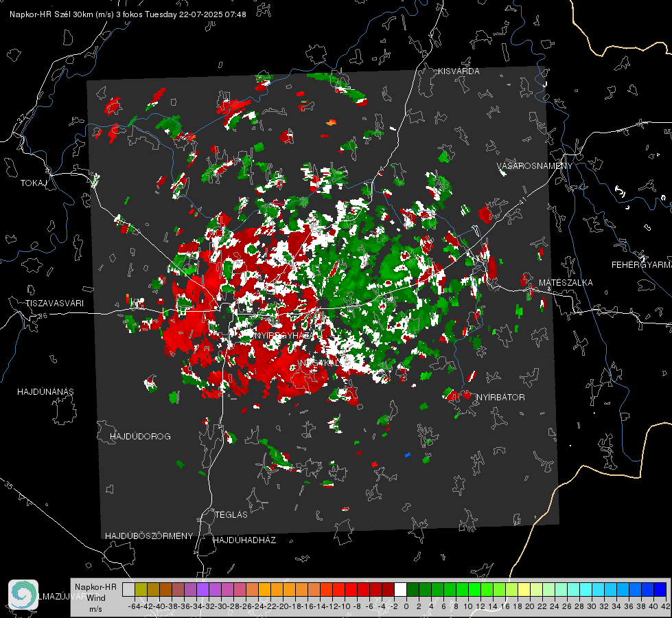Click the white swatch between -2 and 0
Image resolution: width=672 pixels, height=618 pixels.
pyautogui.click(x=400, y=589)
